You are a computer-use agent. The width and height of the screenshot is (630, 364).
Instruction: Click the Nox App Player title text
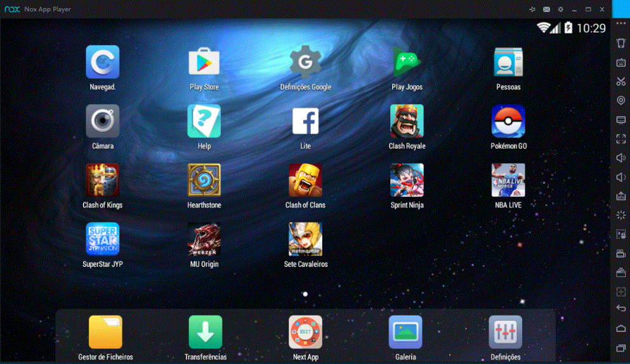[48, 10]
